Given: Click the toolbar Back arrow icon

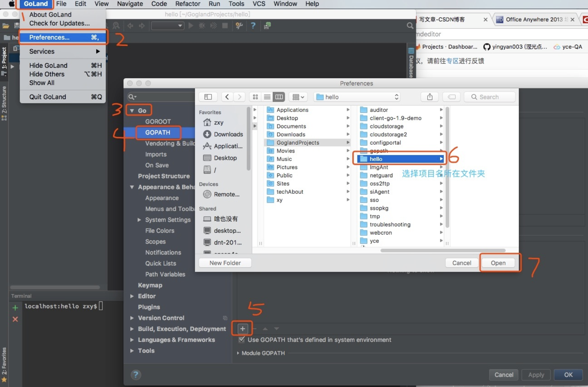Looking at the screenshot, I should (130, 26).
